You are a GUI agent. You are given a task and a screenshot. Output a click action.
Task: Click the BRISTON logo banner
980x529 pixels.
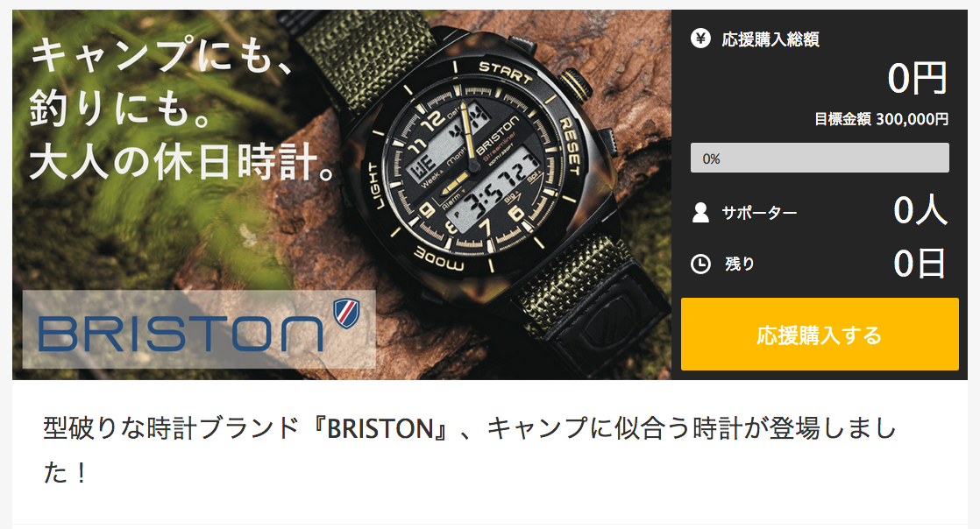pos(199,329)
